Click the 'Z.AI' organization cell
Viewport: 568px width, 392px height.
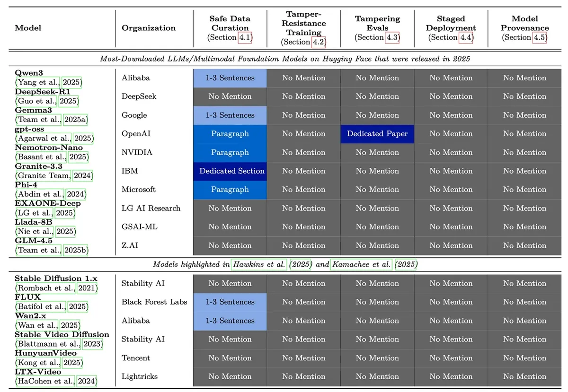pyautogui.click(x=131, y=246)
